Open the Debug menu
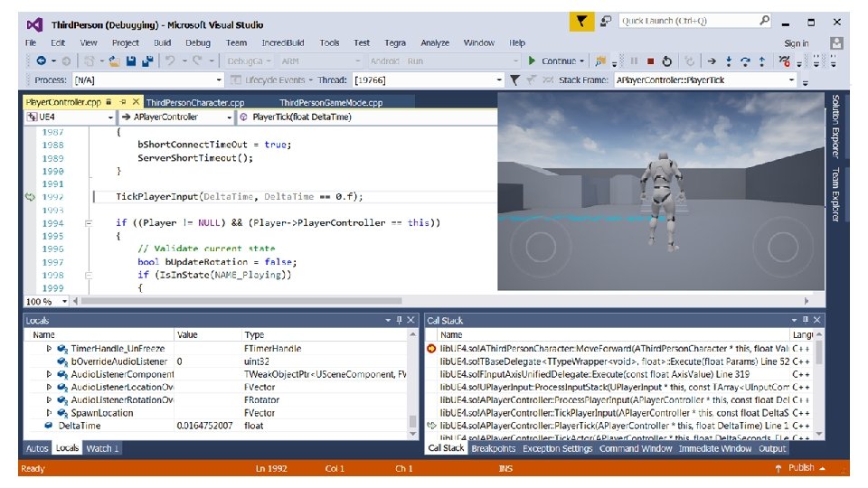 198,42
